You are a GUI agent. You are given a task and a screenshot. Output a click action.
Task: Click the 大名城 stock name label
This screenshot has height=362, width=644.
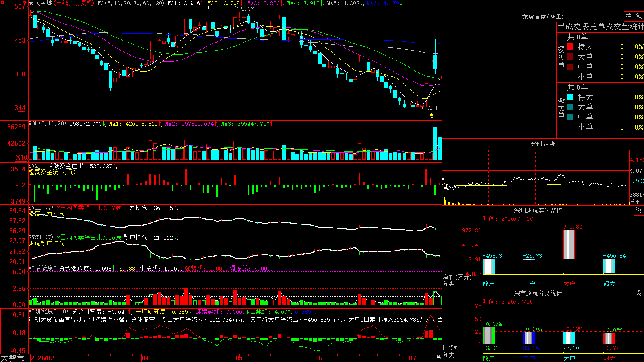[43, 3]
